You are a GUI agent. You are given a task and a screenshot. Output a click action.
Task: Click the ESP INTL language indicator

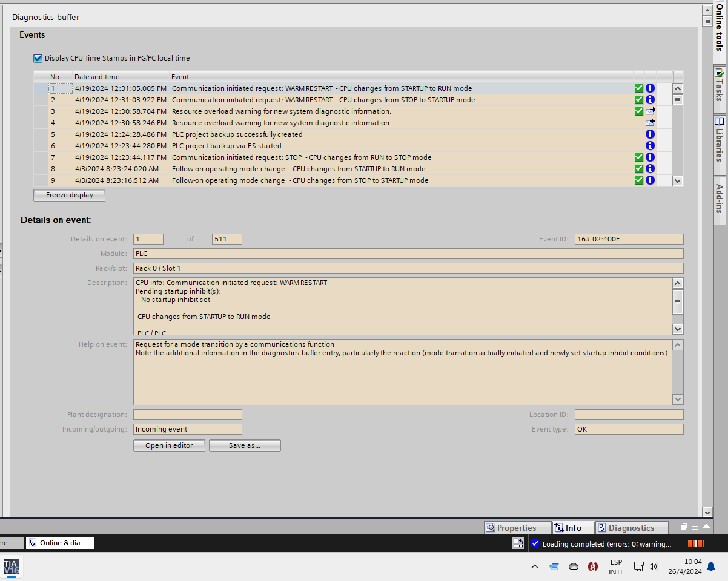pos(616,567)
